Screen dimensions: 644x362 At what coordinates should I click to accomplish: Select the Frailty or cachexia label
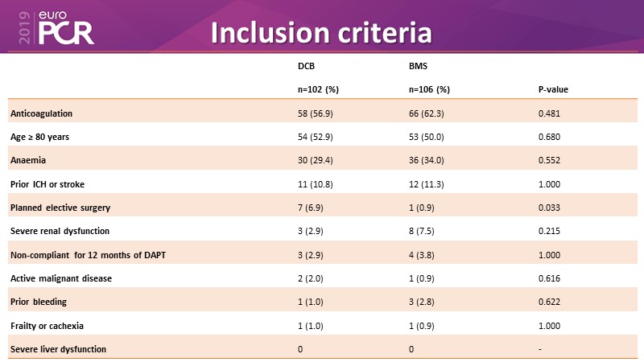coord(49,325)
